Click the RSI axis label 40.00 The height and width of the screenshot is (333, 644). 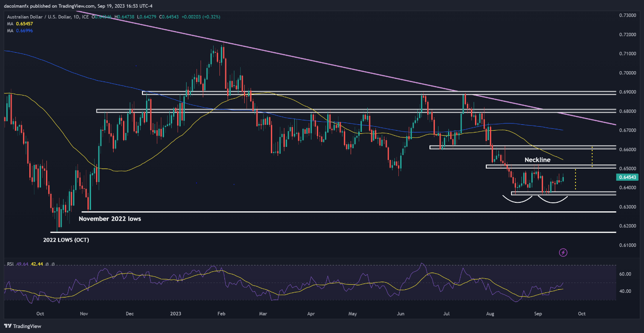click(x=625, y=291)
